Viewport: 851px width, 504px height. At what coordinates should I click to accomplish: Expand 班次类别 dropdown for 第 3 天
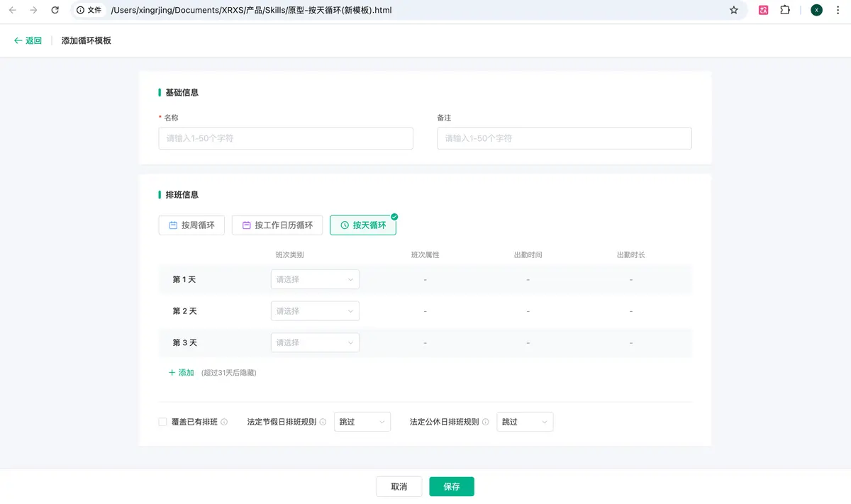click(315, 342)
